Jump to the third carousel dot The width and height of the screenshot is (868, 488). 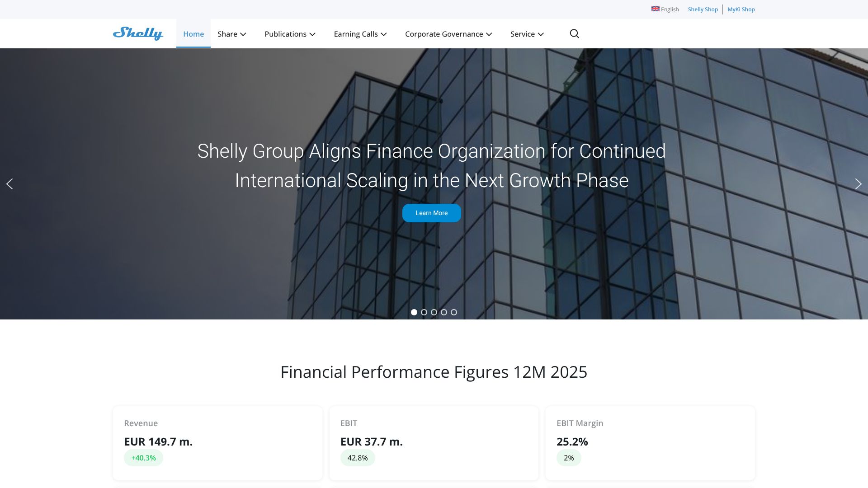click(434, 312)
